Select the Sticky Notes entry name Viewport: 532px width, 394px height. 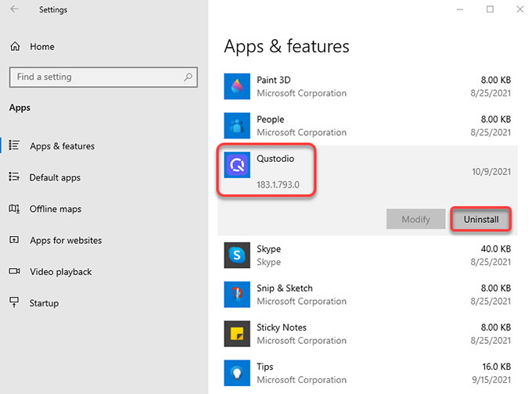tap(282, 328)
